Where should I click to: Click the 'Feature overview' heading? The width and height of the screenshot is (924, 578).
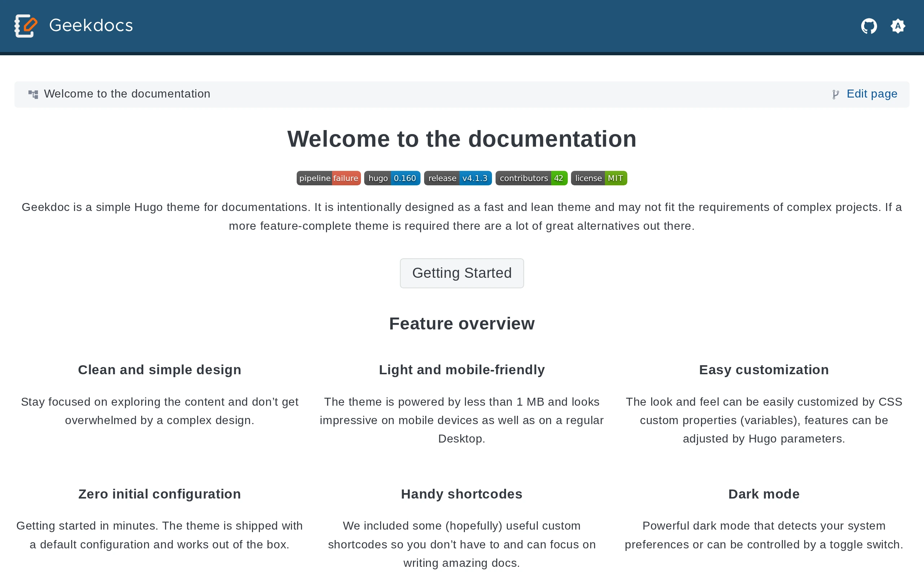462,324
